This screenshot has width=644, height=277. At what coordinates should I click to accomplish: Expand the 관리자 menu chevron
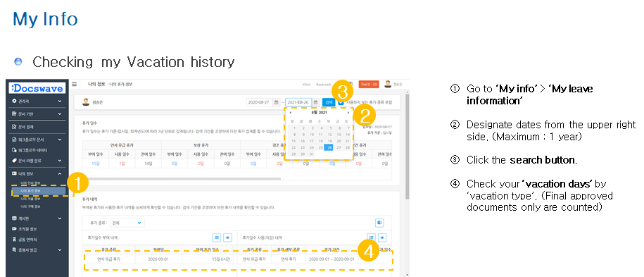pos(60,101)
